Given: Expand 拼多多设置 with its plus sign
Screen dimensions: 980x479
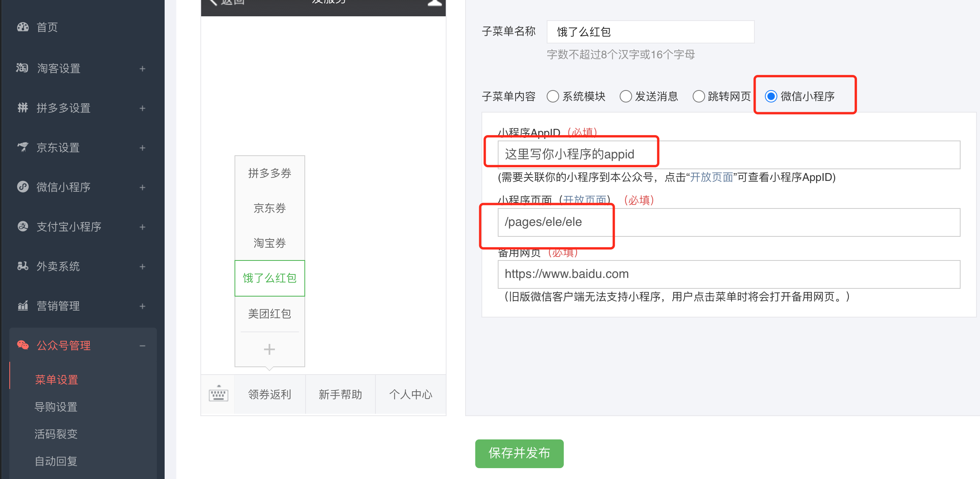Looking at the screenshot, I should pos(142,108).
